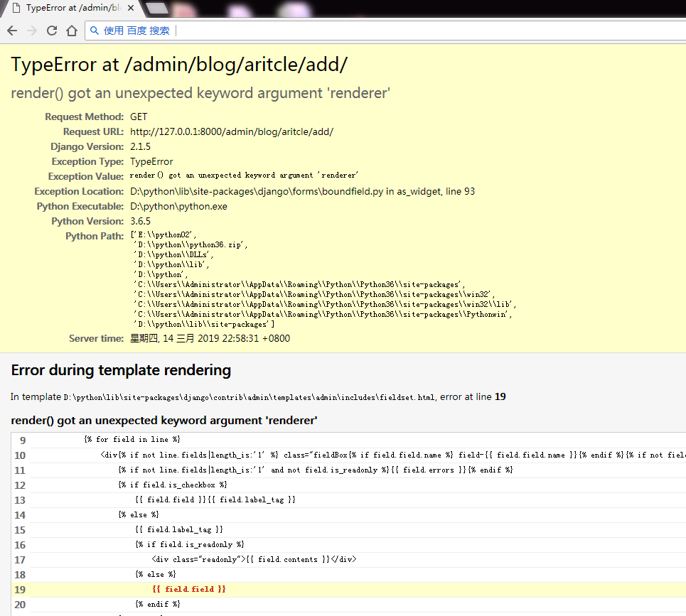Click the Server time value
Image resolution: width=686 pixels, height=616 pixels.
click(210, 338)
